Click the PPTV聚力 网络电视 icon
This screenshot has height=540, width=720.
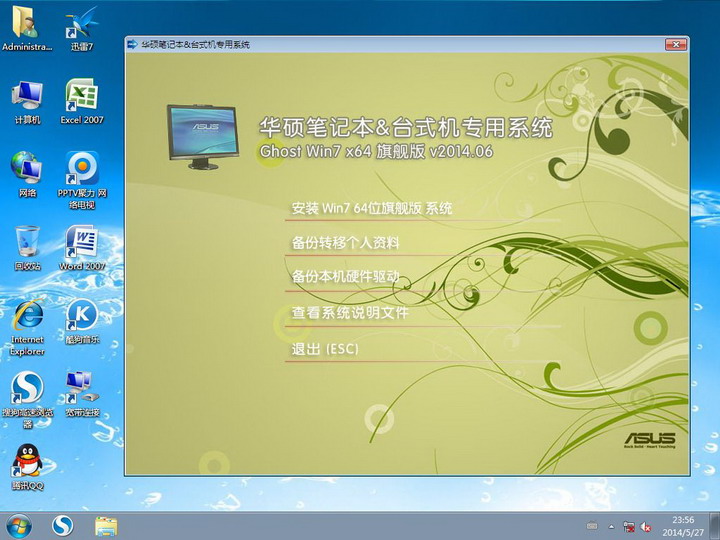pos(82,168)
